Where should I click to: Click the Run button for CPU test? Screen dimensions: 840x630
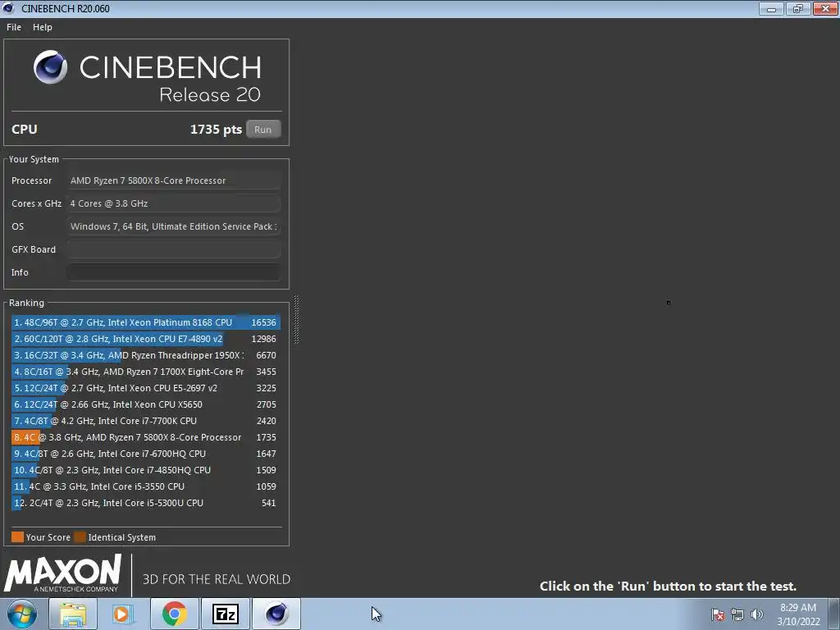coord(263,129)
